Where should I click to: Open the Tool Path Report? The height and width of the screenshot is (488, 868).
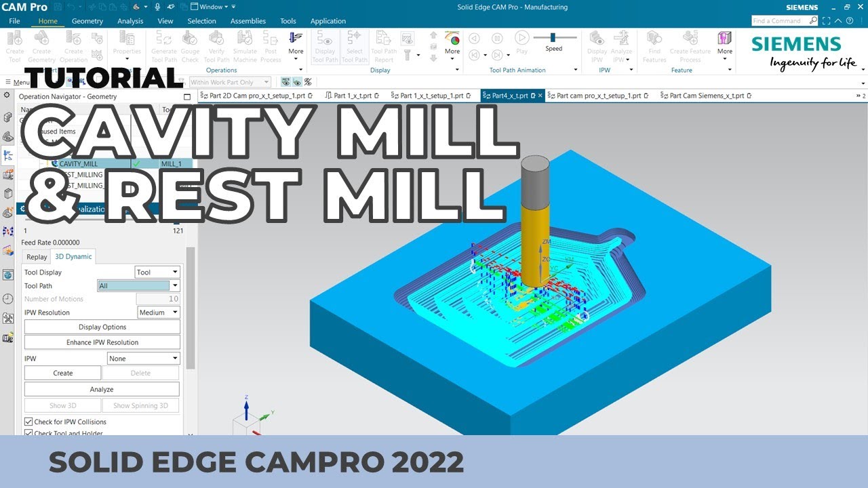click(x=384, y=39)
